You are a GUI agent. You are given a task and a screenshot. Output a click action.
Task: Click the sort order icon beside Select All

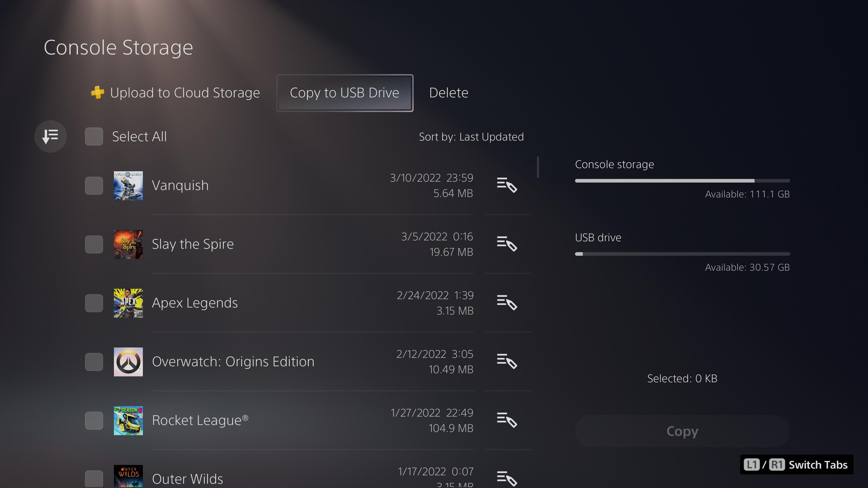coord(51,136)
